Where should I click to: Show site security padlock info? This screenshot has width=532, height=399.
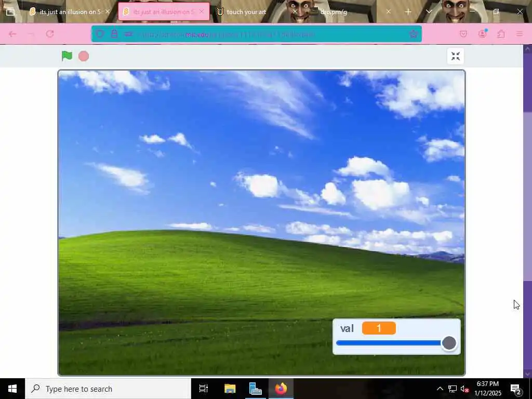[114, 34]
